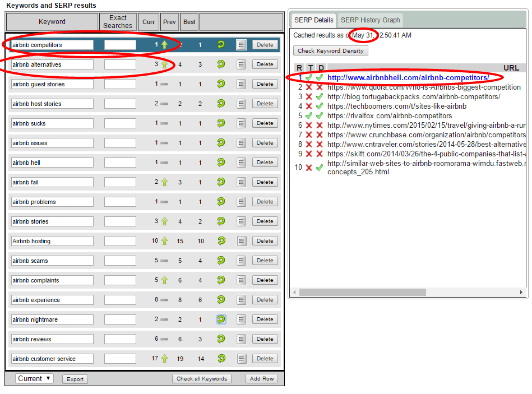Refresh the airbnb customer service ranking

tap(221, 358)
